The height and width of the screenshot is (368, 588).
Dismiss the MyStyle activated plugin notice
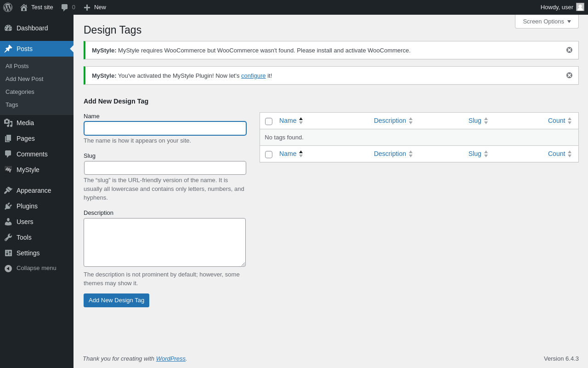pyautogui.click(x=569, y=75)
